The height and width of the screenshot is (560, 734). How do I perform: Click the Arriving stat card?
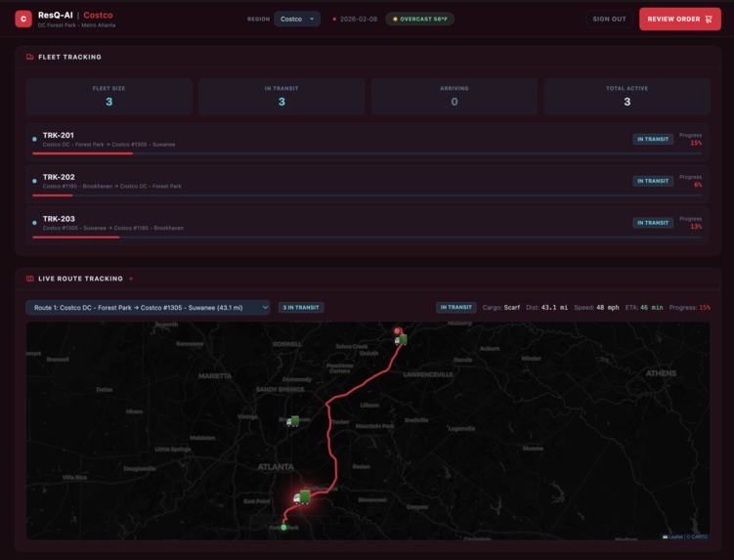[x=454, y=97]
